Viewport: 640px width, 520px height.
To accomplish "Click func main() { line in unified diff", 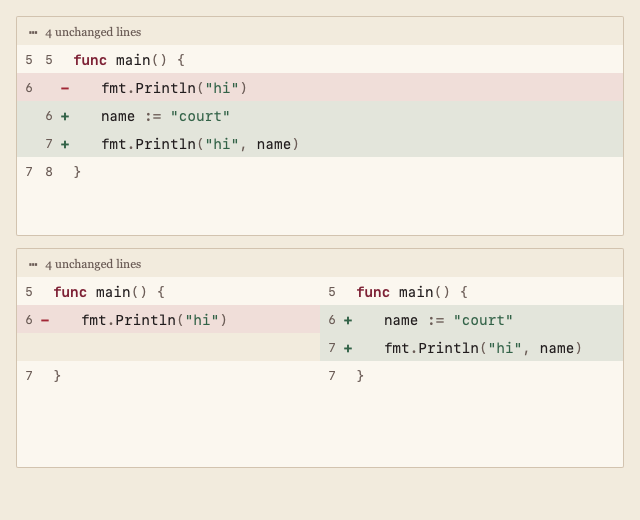I will tap(320, 60).
